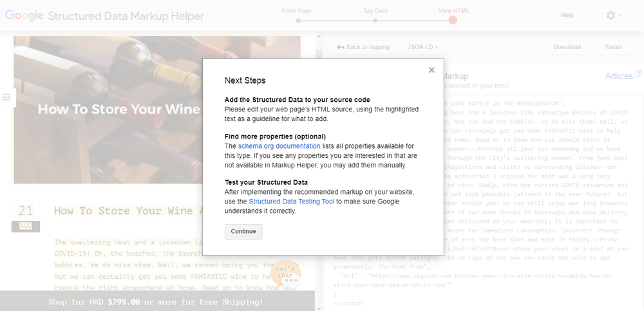Click the Google logo
This screenshot has width=644, height=311.
coord(24,15)
